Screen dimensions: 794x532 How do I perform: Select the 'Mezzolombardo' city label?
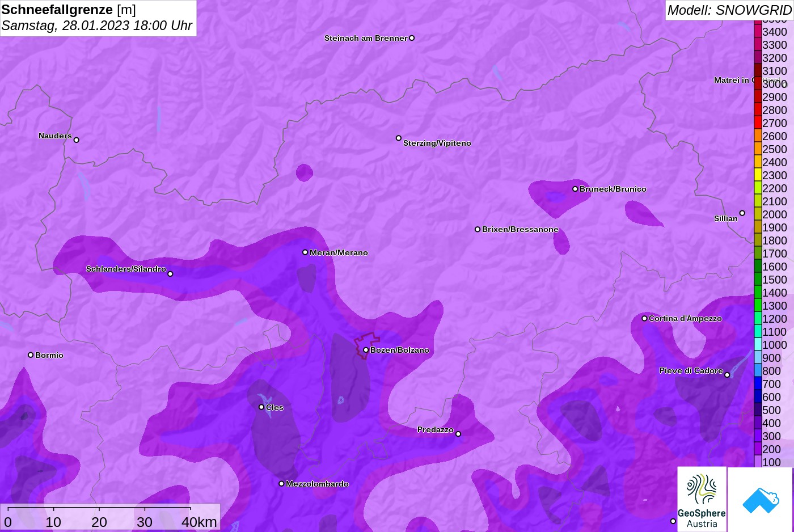pyautogui.click(x=317, y=484)
